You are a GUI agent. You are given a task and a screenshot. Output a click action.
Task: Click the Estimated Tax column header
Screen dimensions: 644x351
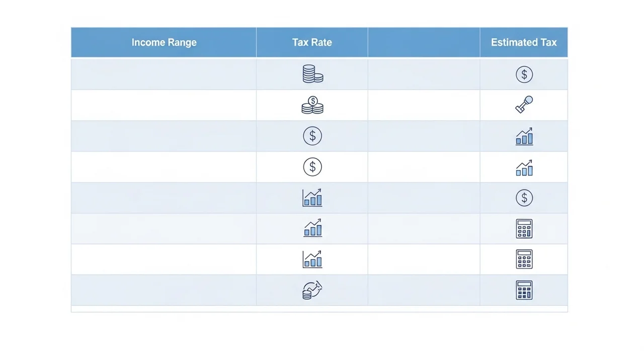[524, 42]
